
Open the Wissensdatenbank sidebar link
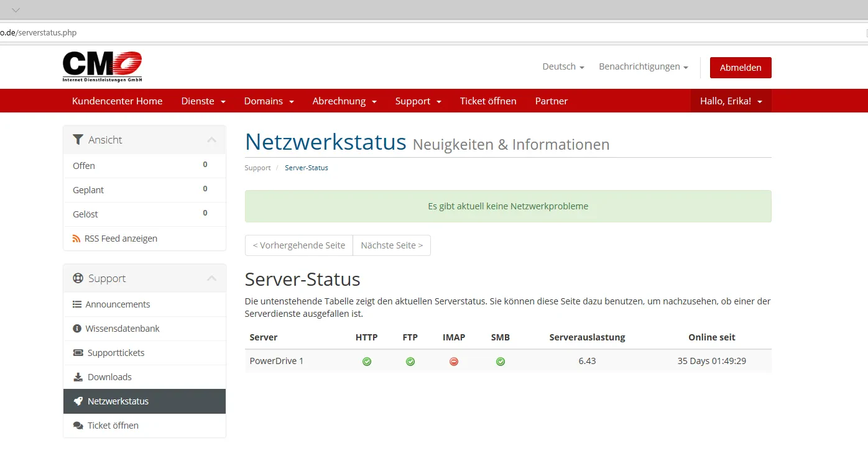pyautogui.click(x=144, y=329)
